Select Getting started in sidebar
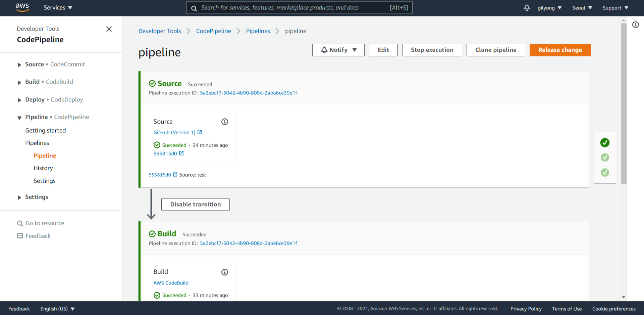644x315 pixels. [46, 130]
